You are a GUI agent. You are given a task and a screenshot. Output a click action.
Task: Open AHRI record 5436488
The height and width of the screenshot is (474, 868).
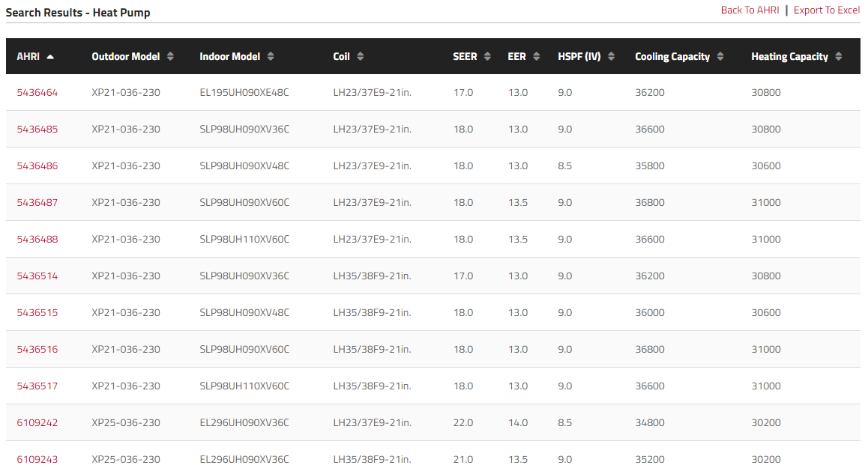[37, 239]
